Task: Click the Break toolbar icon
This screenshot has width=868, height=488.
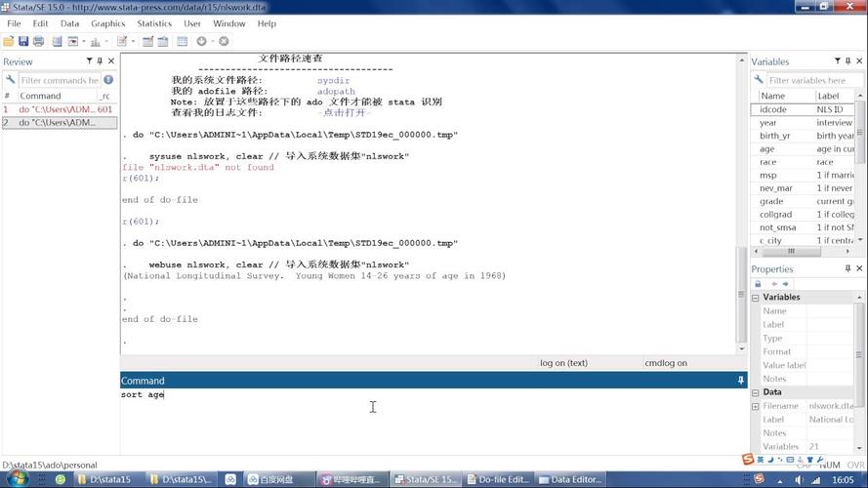Action: click(x=224, y=42)
